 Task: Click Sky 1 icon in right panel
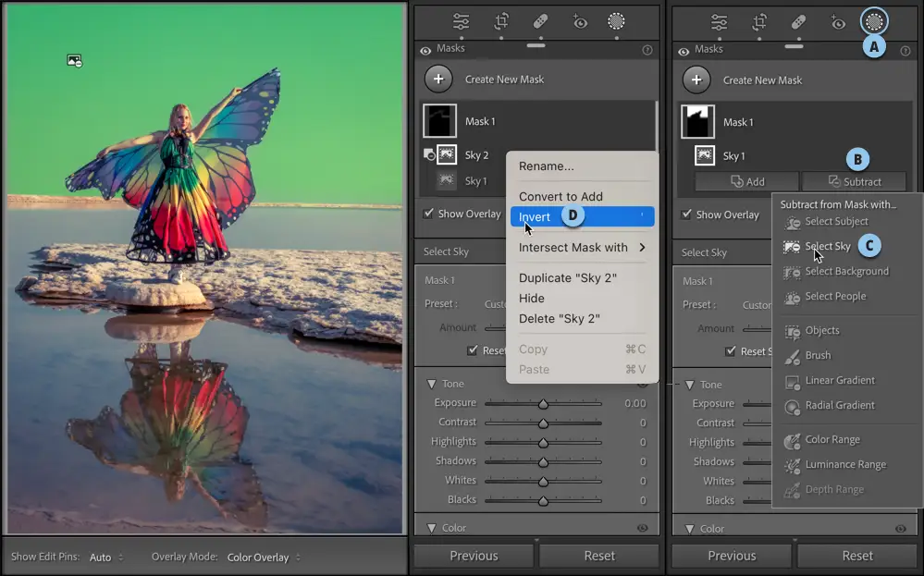point(705,155)
